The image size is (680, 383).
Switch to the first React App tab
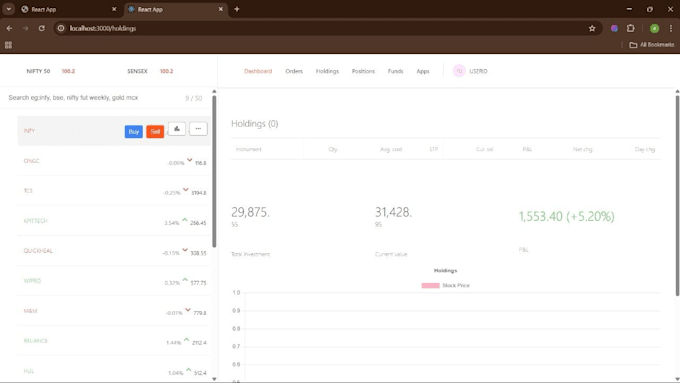(69, 9)
